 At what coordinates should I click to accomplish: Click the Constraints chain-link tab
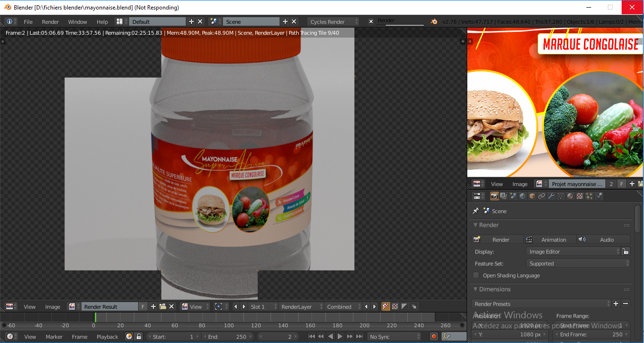click(542, 196)
